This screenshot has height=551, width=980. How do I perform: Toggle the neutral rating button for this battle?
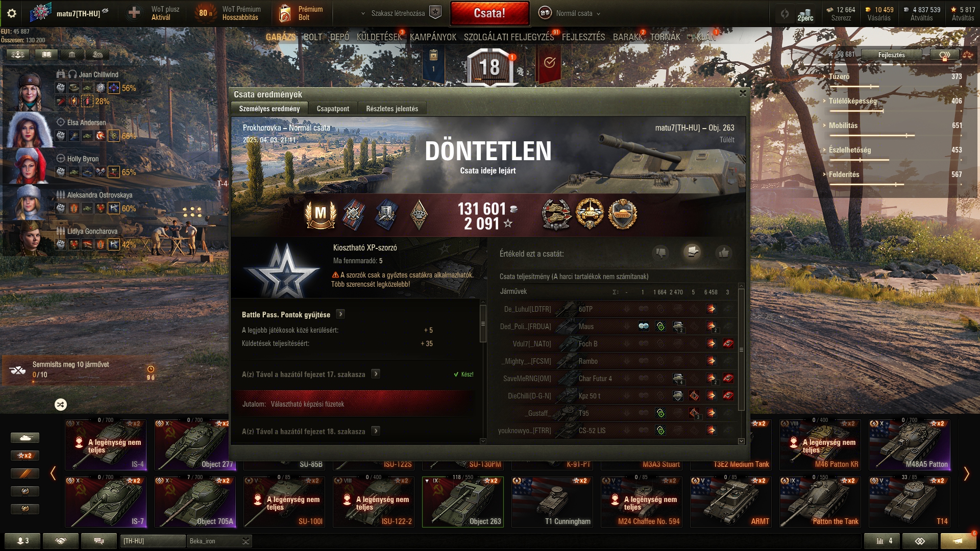[692, 252]
